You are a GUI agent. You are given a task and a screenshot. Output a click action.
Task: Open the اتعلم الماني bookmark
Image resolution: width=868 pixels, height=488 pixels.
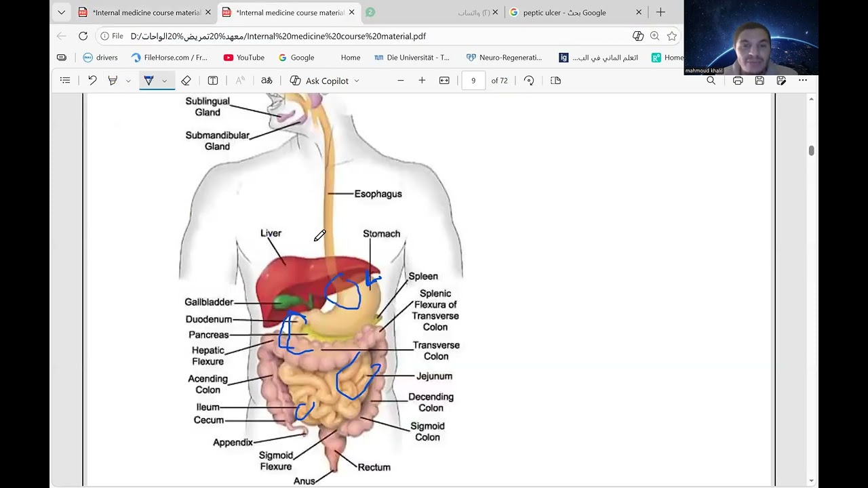pos(598,58)
